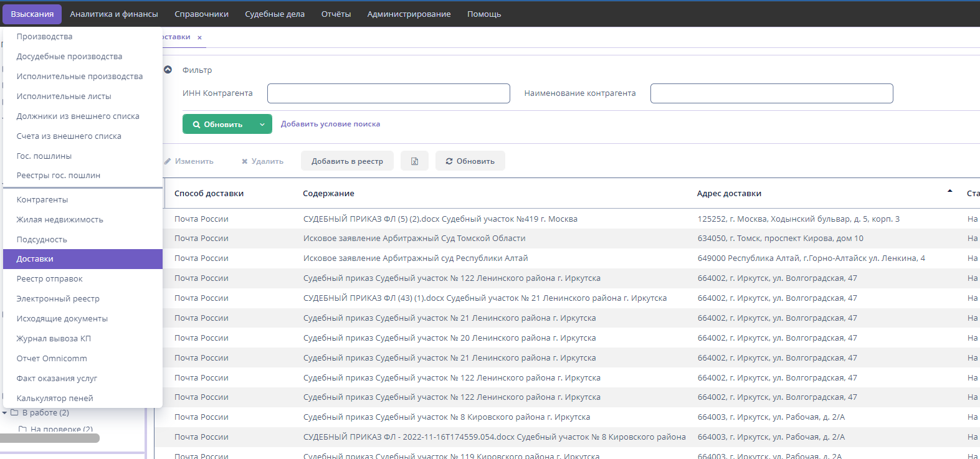This screenshot has width=980, height=459.
Task: Collapse the В работе tree node arrow
Action: coord(5,413)
